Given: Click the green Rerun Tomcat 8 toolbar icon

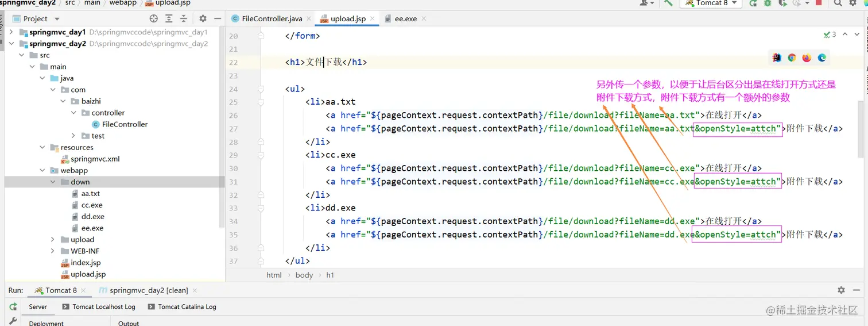Looking at the screenshot, I should coord(753,3).
